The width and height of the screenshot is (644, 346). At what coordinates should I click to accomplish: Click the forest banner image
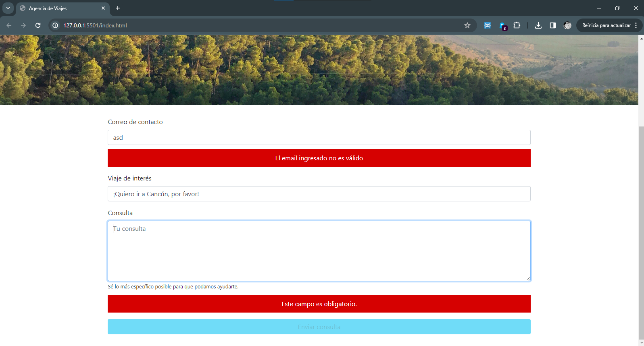coord(319,70)
